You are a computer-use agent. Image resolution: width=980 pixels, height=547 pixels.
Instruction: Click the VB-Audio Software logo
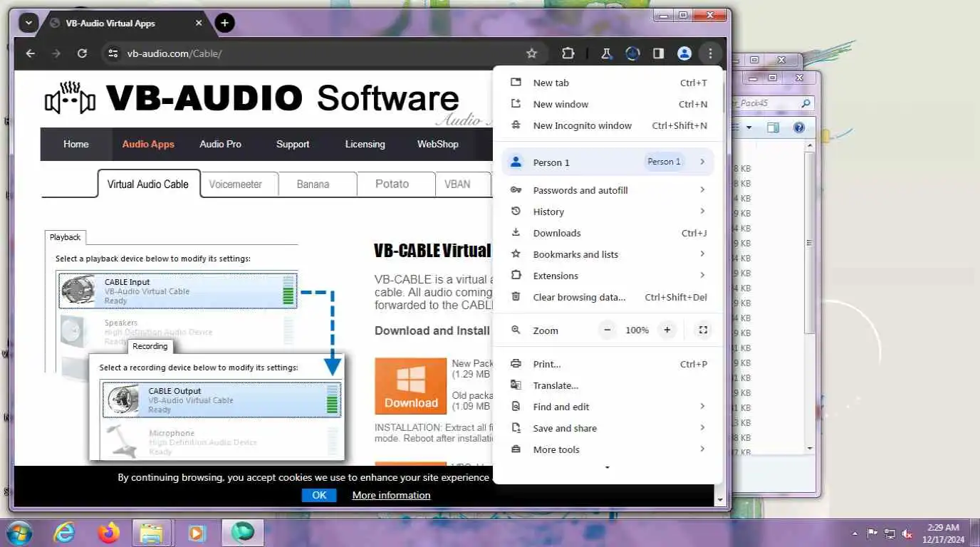point(251,98)
